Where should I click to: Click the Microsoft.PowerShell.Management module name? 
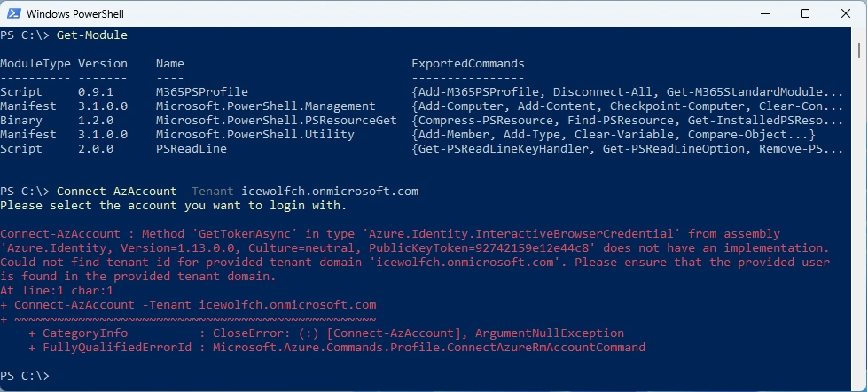point(266,106)
